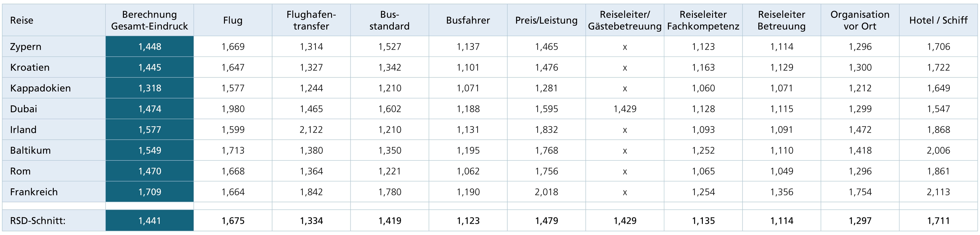Screen dimensions: 980x235
Task: Select the Organisation vor Ort header
Action: point(860,20)
